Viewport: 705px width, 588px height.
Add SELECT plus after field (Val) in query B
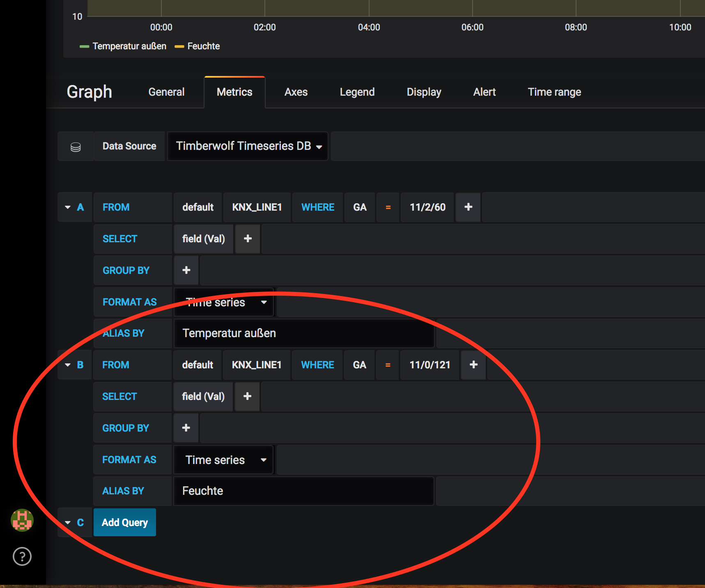(247, 396)
